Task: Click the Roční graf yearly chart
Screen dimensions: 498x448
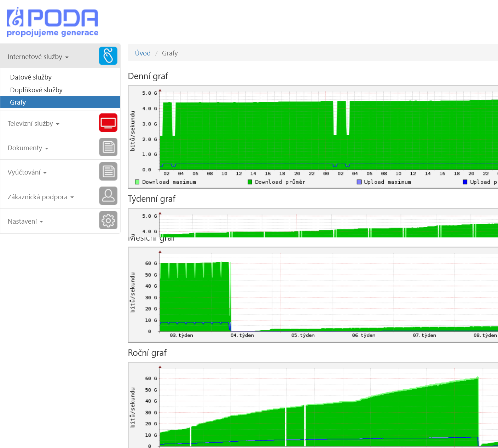Action: coord(313,405)
